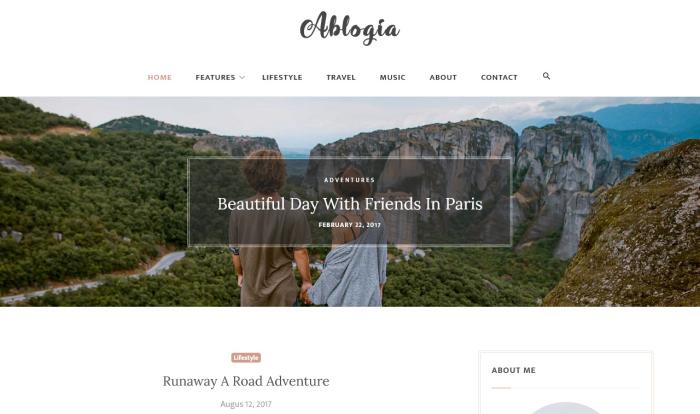Open the Lifestyle navigation item
Image resolution: width=700 pixels, height=414 pixels.
click(x=282, y=77)
